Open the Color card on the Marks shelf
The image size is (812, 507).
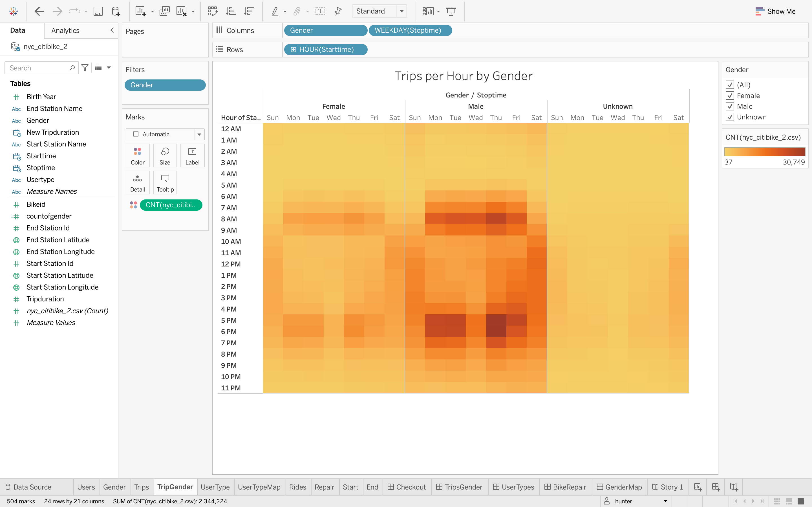click(x=137, y=155)
